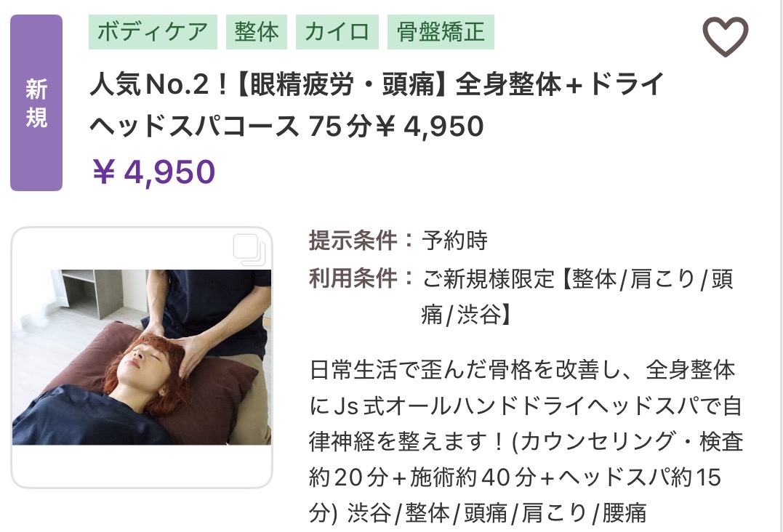Select the 骨盤矯正 category tag
The width and height of the screenshot is (783, 532).
[441, 32]
